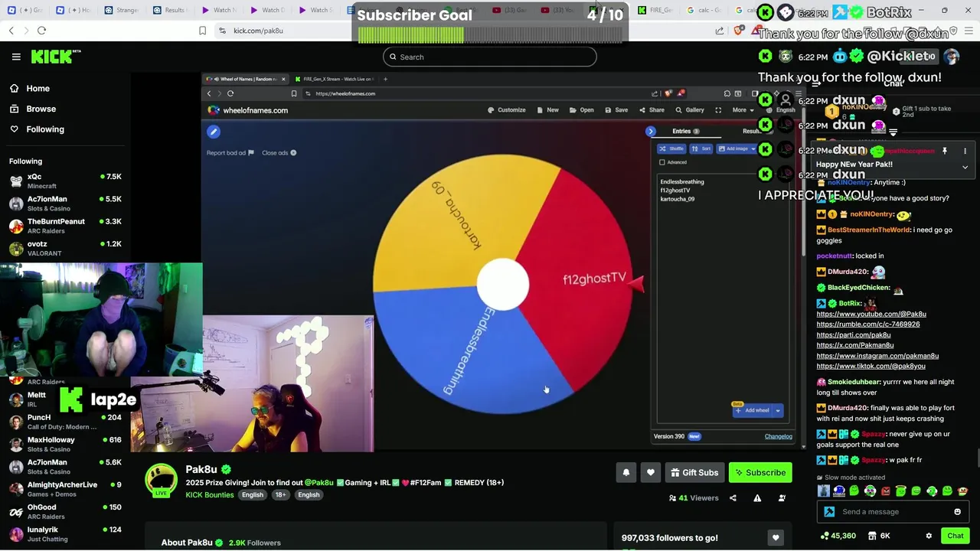Click the report warning triangle icon
980x551 pixels.
[x=757, y=498]
